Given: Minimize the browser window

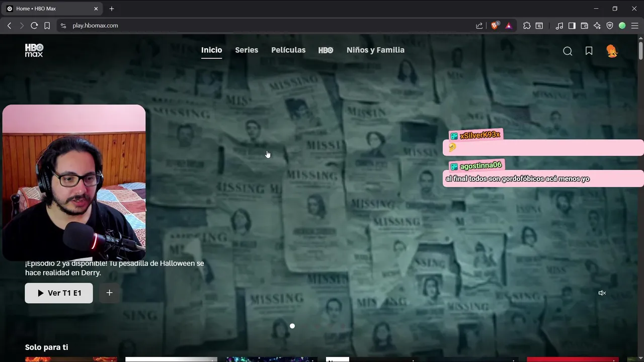Looking at the screenshot, I should [596, 9].
